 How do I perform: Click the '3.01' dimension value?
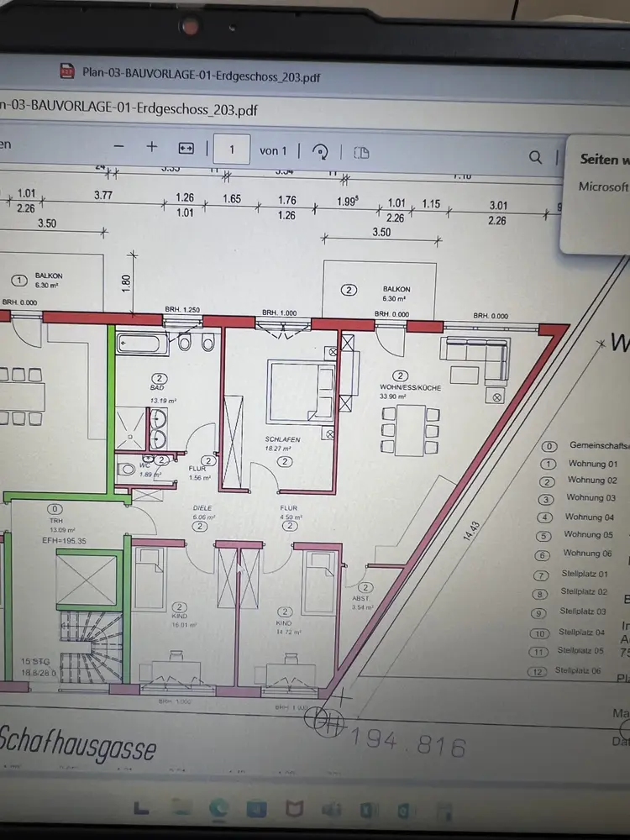(x=498, y=206)
